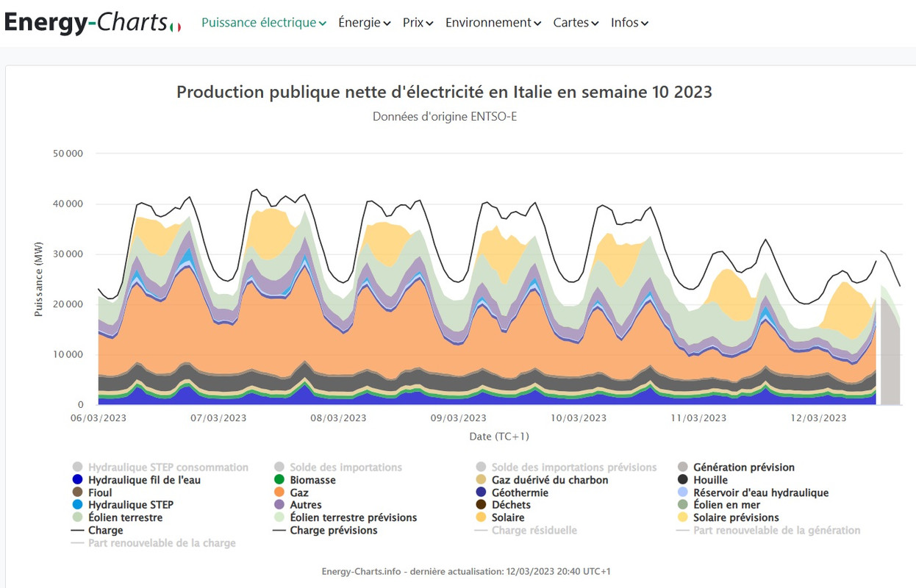This screenshot has height=588, width=916.
Task: Click the Réservoir d'eau hydraulique legend dot
Action: coord(683,492)
